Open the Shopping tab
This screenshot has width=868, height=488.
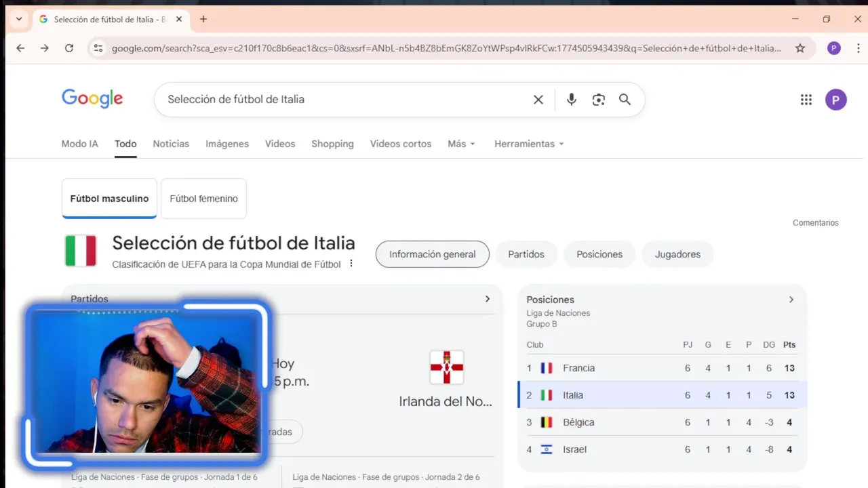332,144
